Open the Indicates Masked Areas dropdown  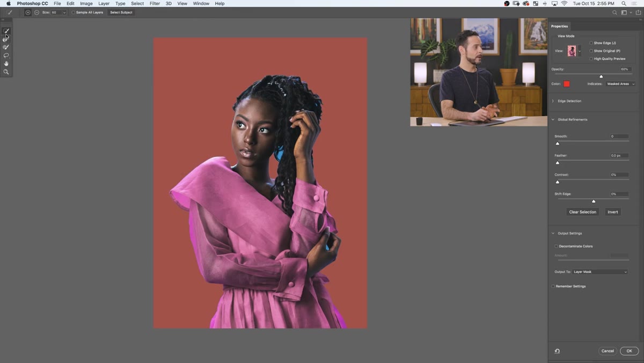coord(620,84)
